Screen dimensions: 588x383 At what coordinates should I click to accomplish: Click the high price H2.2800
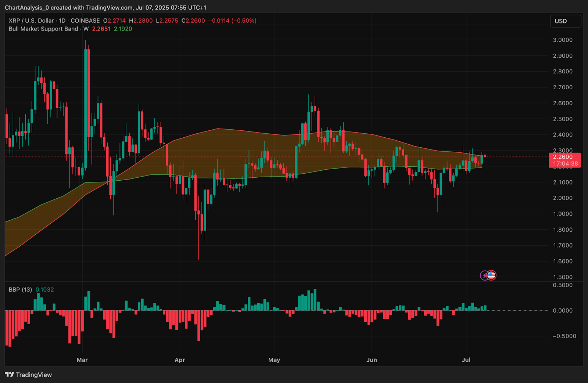click(141, 21)
